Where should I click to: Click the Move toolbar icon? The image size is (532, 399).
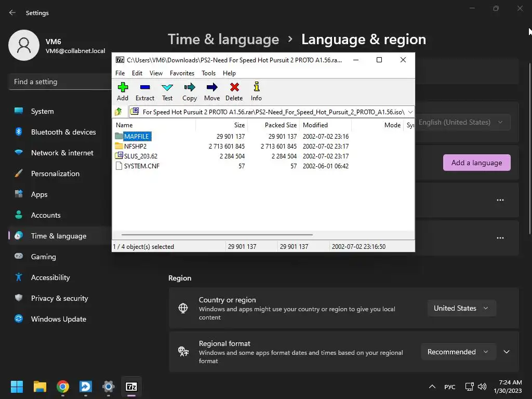coord(212,91)
